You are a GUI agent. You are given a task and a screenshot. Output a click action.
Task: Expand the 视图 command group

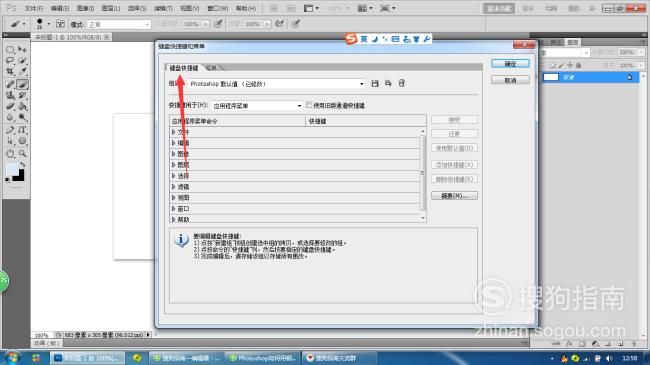click(174, 198)
